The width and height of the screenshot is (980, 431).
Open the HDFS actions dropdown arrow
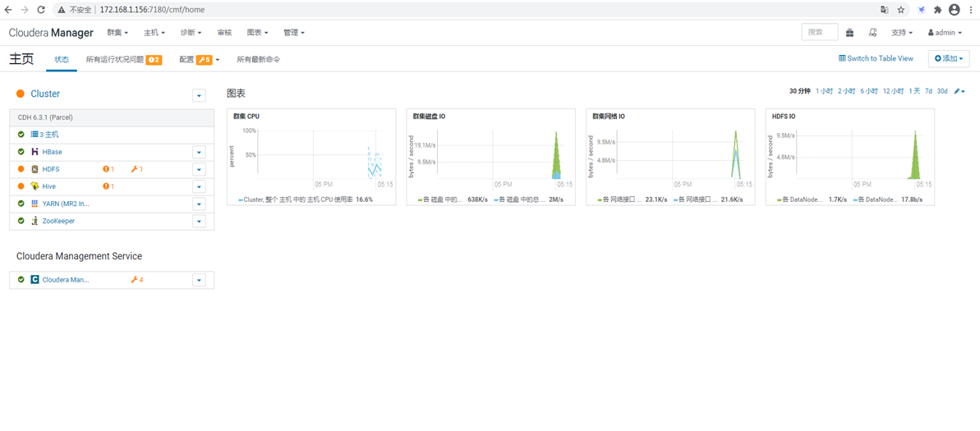click(x=199, y=169)
